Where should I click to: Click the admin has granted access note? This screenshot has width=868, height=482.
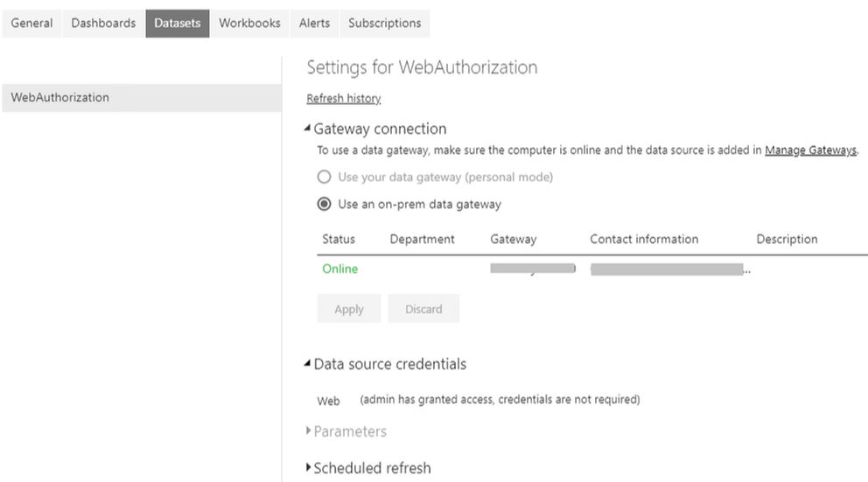(x=500, y=400)
